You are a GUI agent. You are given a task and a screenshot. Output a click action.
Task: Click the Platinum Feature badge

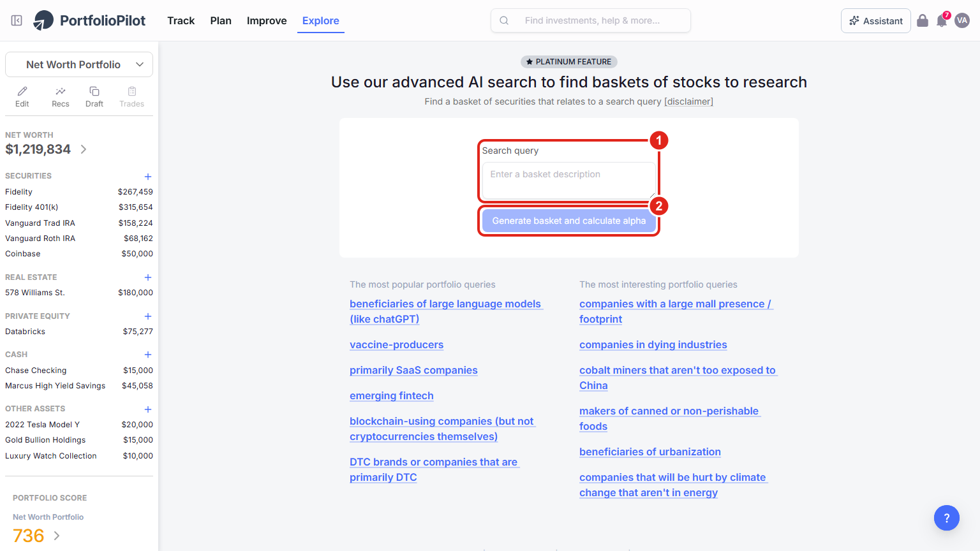569,62
